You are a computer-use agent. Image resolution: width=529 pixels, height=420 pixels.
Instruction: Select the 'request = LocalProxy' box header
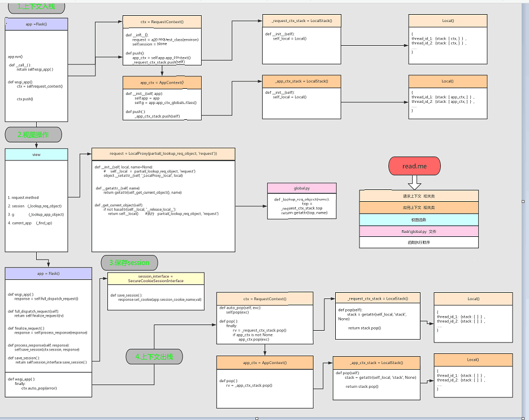tap(163, 154)
